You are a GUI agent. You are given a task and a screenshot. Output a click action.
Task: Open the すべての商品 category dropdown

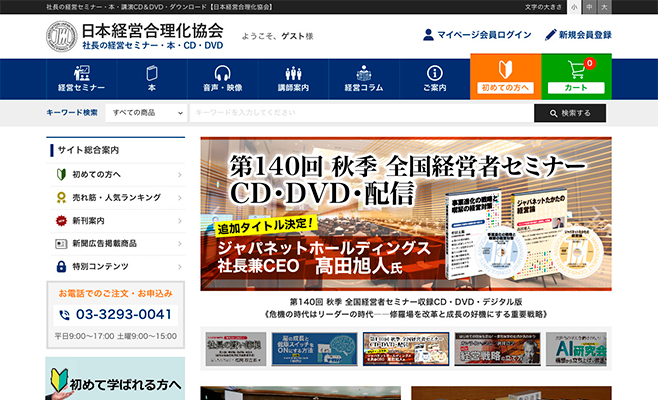[146, 113]
